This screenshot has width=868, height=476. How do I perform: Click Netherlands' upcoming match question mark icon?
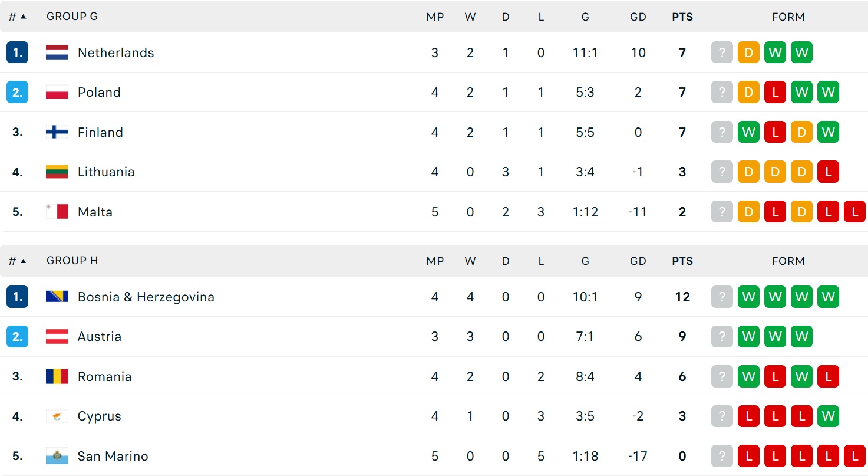tap(722, 52)
